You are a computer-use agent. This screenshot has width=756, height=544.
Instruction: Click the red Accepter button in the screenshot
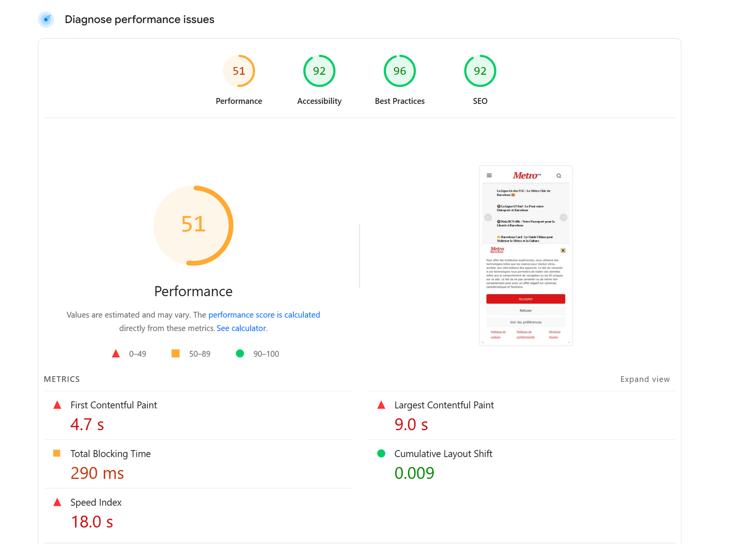click(526, 299)
